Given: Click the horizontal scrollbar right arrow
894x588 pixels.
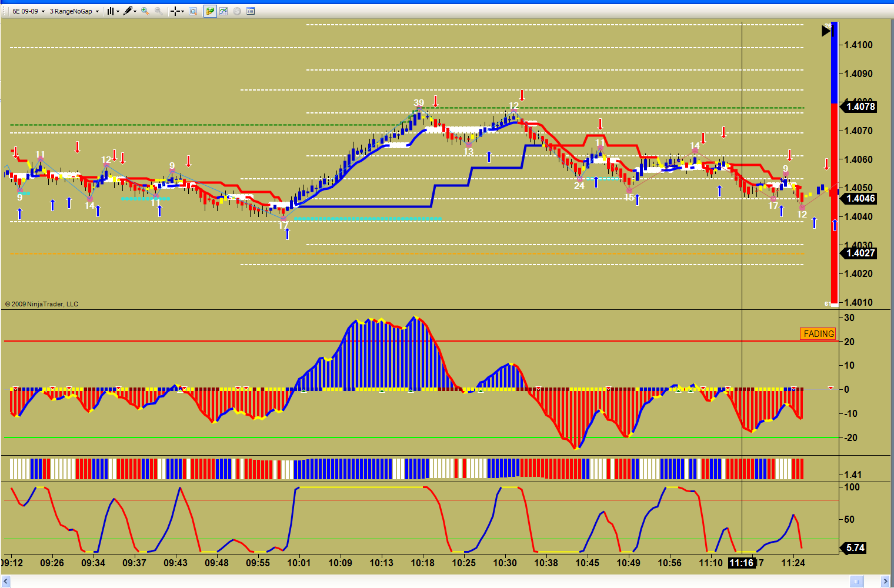Looking at the screenshot, I should click(886, 582).
